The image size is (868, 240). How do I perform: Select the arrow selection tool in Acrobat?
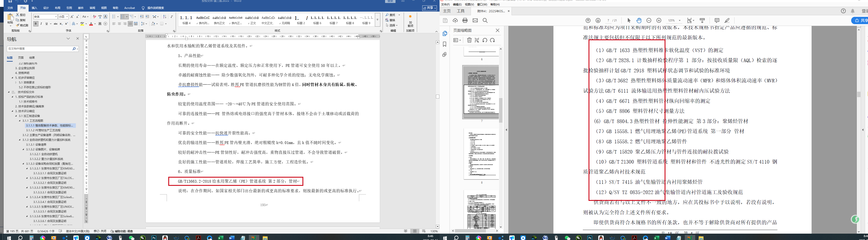tap(629, 21)
